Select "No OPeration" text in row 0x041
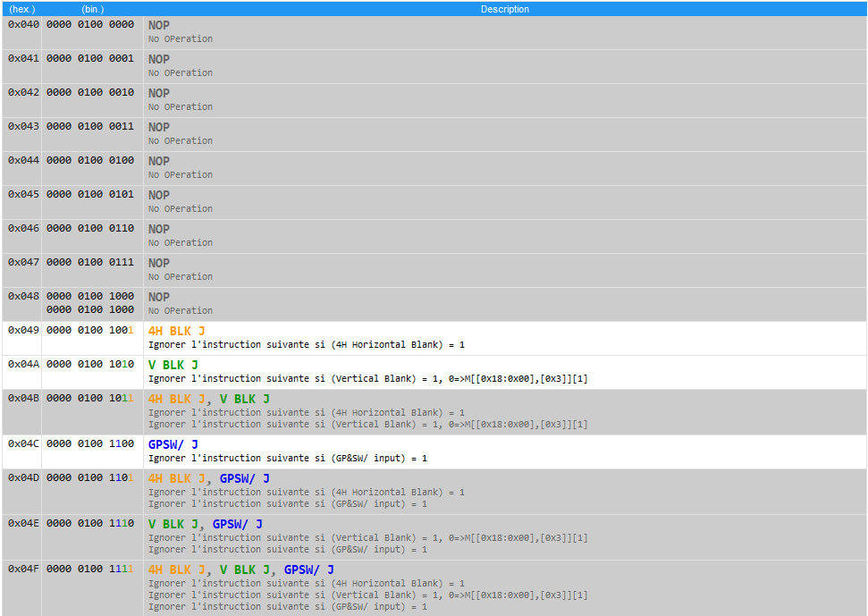 181,73
